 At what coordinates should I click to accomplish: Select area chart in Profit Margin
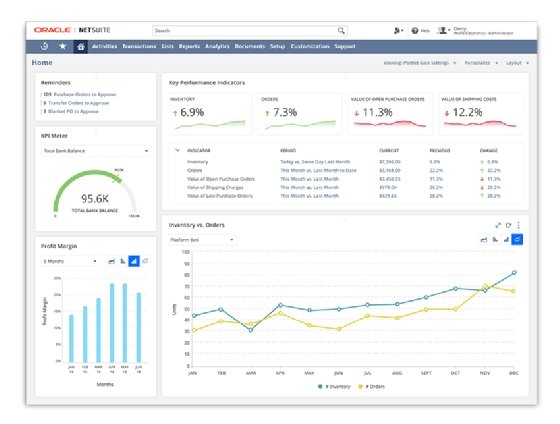click(111, 261)
